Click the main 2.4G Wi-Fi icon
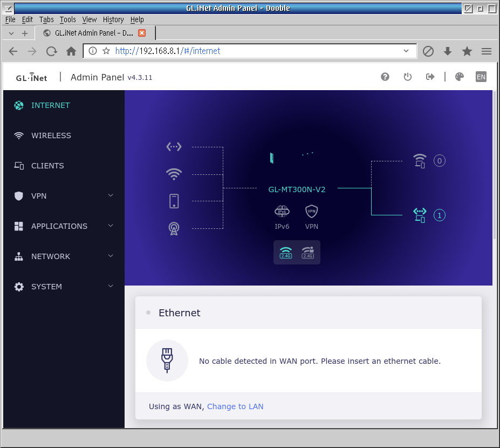The width and height of the screenshot is (500, 448). pos(286,253)
